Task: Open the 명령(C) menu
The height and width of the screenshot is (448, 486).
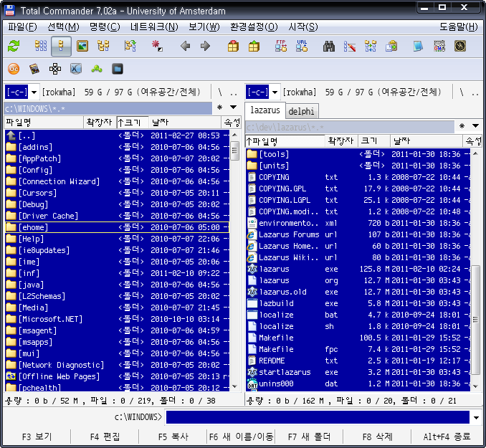Action: [105, 27]
